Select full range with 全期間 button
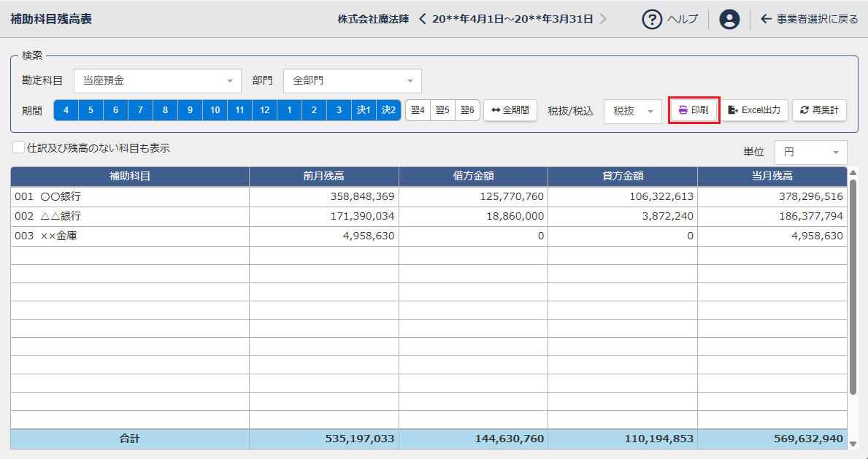868x459 pixels. pos(510,110)
